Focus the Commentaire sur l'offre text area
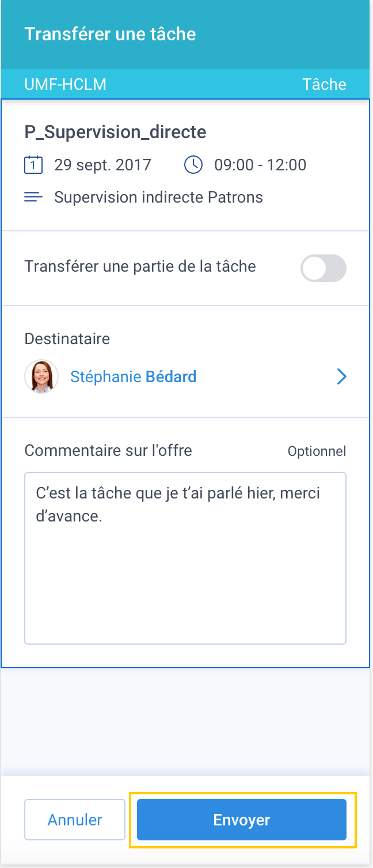This screenshot has width=373, height=868. click(185, 558)
